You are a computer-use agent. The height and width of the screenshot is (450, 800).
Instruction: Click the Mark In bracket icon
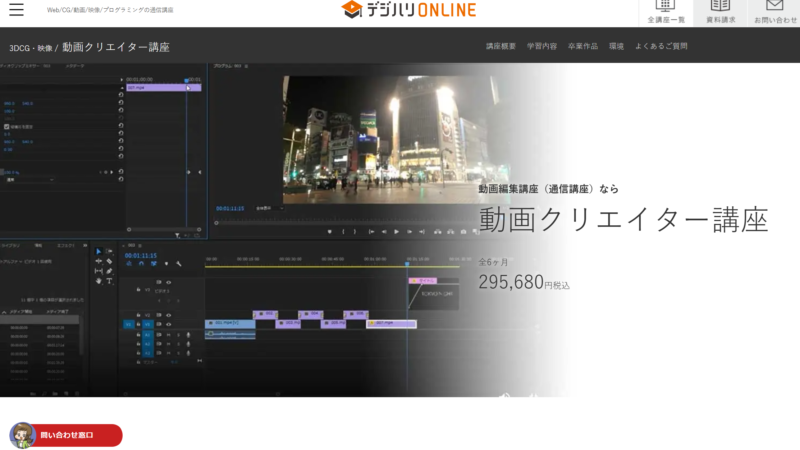pos(343,232)
